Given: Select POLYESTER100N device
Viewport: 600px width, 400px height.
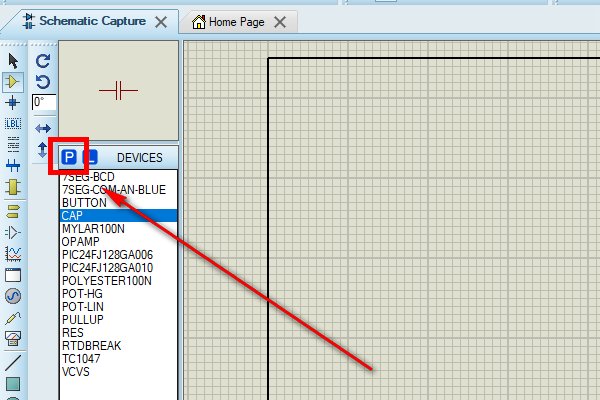Looking at the screenshot, I should tap(119, 281).
